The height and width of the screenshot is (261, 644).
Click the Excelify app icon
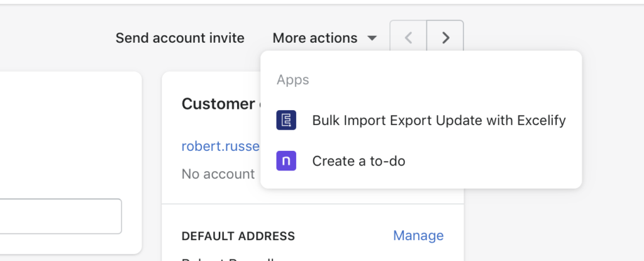pyautogui.click(x=286, y=120)
